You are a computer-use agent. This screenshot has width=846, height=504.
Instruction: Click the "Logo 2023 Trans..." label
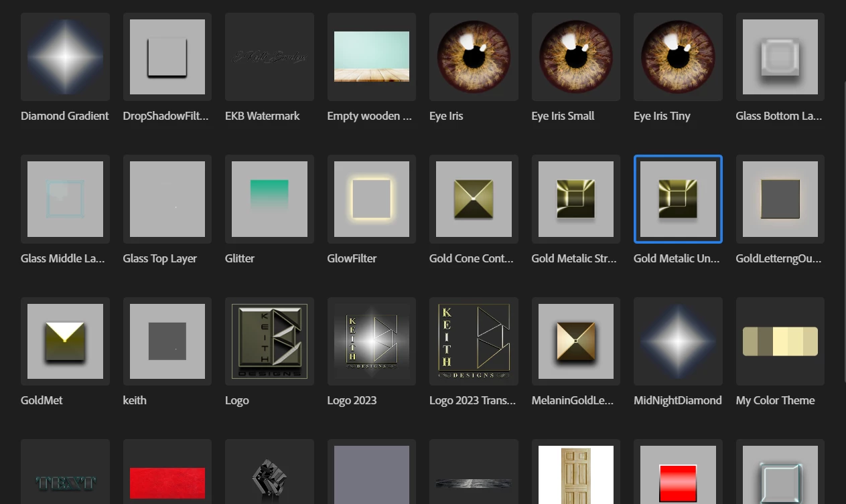click(472, 400)
